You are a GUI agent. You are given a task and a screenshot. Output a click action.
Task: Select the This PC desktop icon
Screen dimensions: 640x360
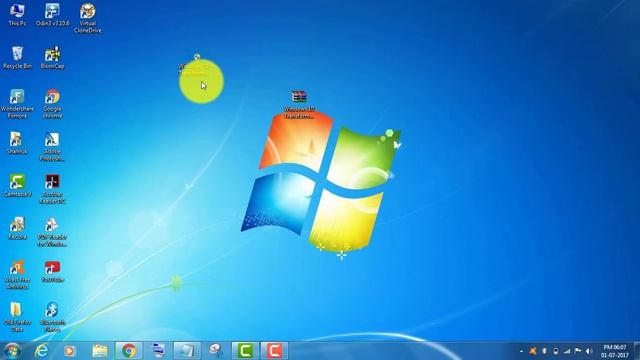[x=17, y=15]
